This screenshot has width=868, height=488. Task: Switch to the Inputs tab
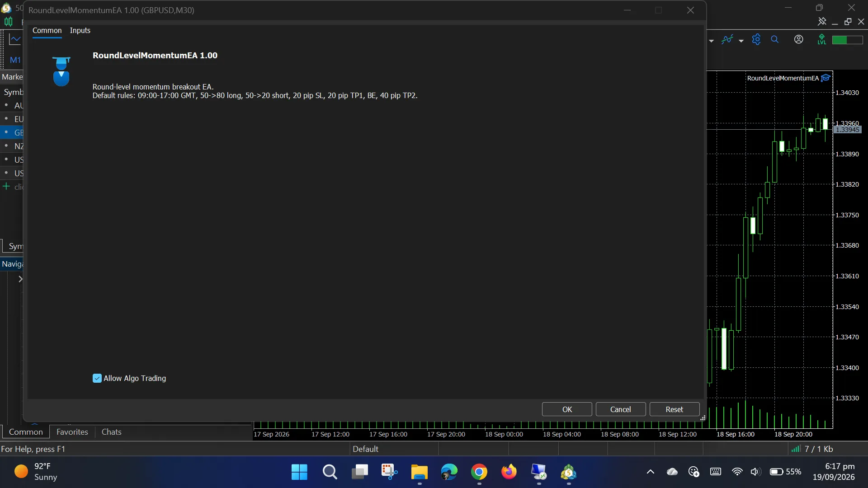(80, 30)
